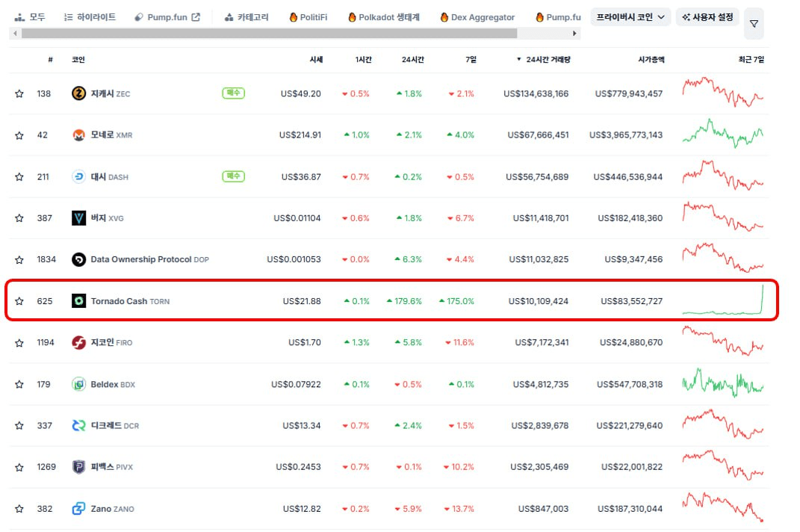Open the Zano ZANO coin page

[x=112, y=509]
